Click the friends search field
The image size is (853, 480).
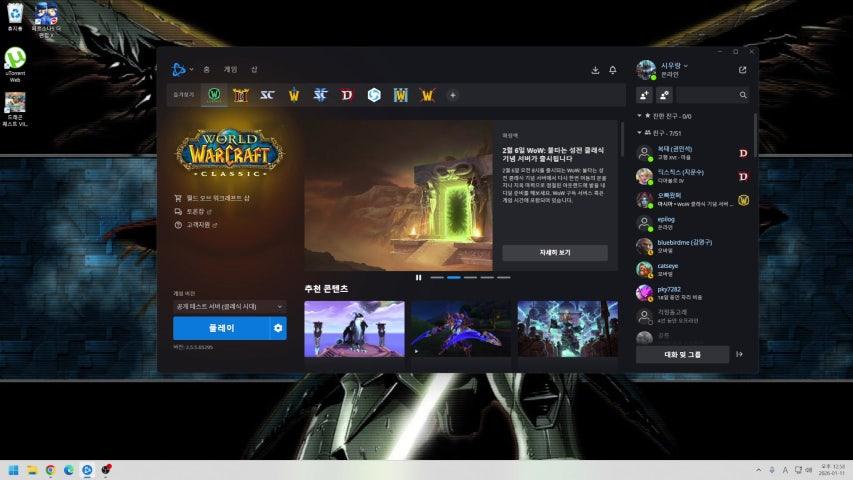(713, 95)
